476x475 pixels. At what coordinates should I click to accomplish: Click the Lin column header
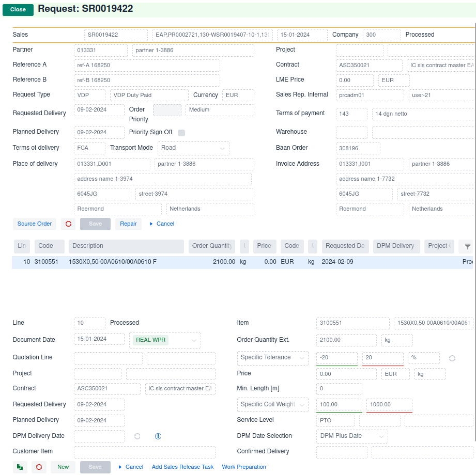22,246
